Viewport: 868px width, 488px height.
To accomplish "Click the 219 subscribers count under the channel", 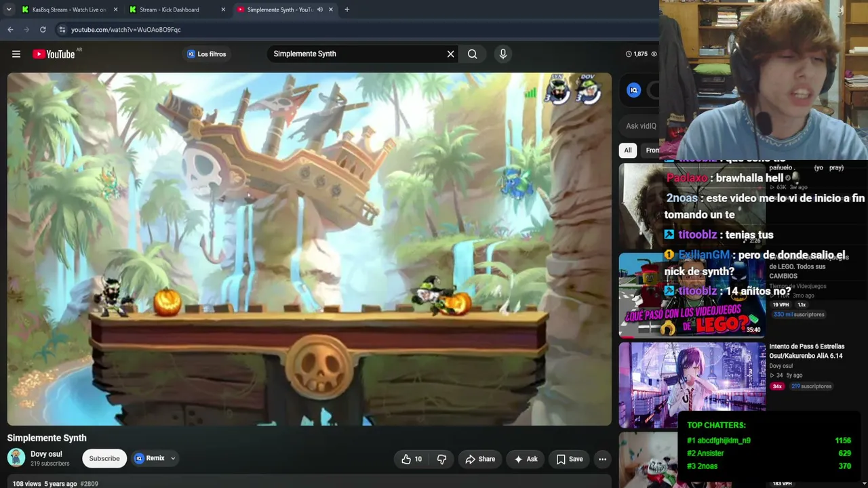I will (x=50, y=464).
